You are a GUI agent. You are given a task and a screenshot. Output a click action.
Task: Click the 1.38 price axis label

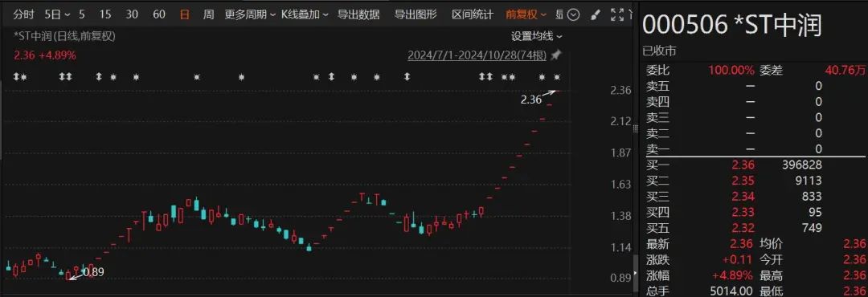[x=620, y=216]
